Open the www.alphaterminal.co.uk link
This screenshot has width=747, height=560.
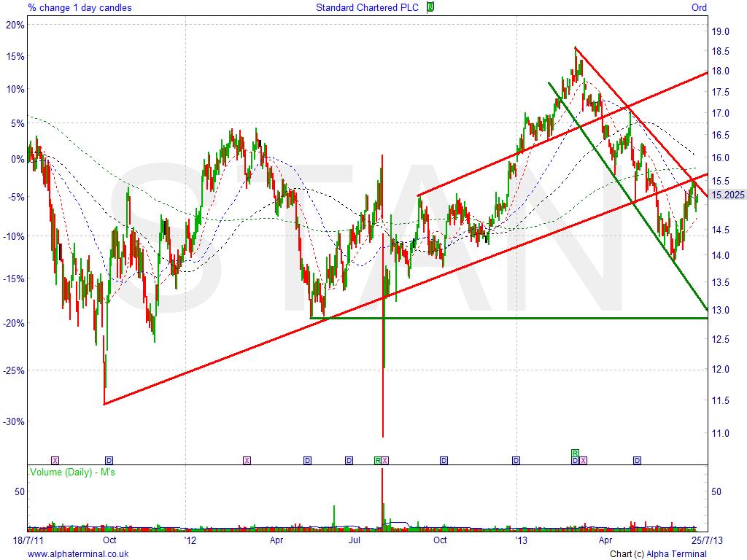click(78, 554)
